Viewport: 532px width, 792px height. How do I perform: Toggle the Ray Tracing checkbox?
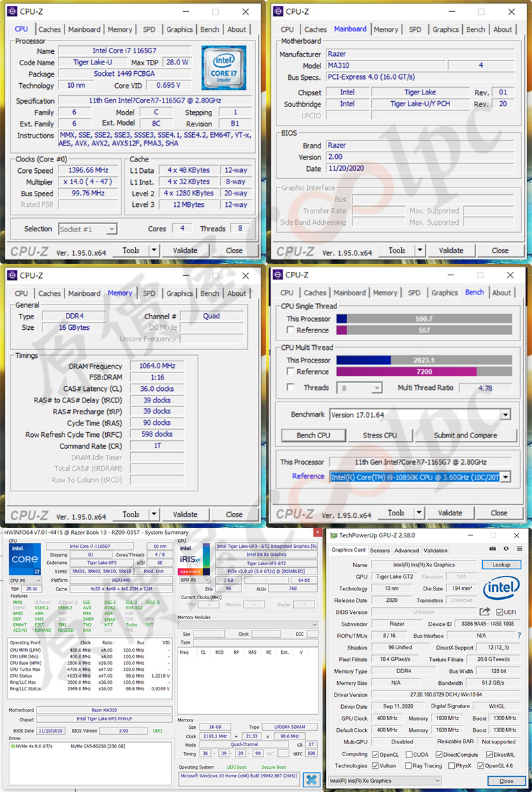tap(408, 766)
